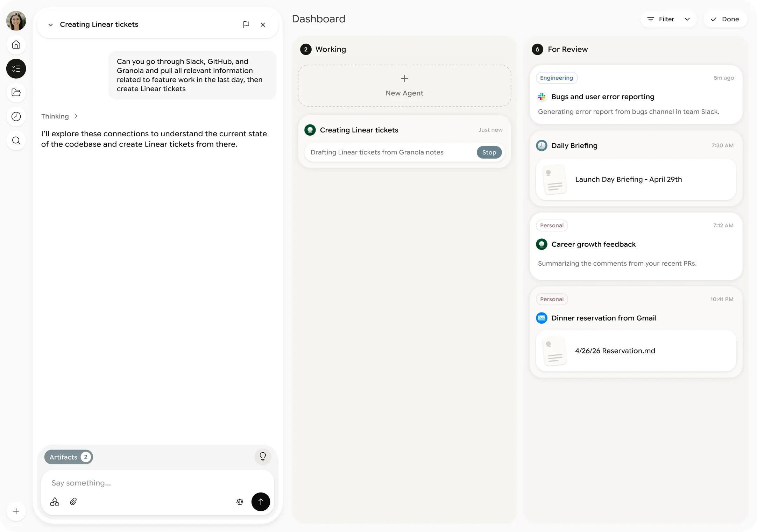
Task: Click Generating error report from bugs channel text
Action: point(628,112)
